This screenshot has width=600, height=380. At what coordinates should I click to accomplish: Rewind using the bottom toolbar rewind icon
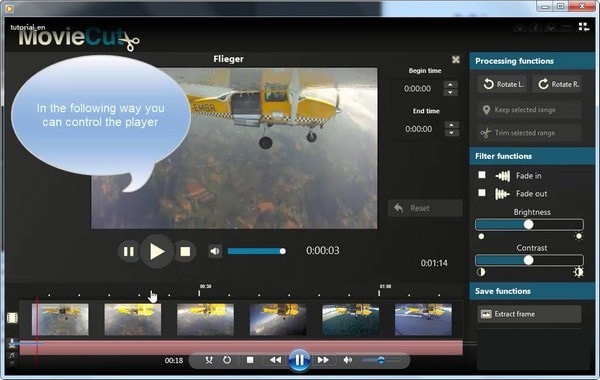click(276, 360)
